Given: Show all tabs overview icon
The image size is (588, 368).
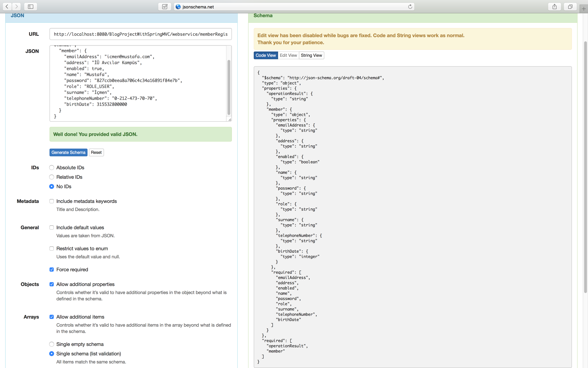Looking at the screenshot, I should [570, 7].
